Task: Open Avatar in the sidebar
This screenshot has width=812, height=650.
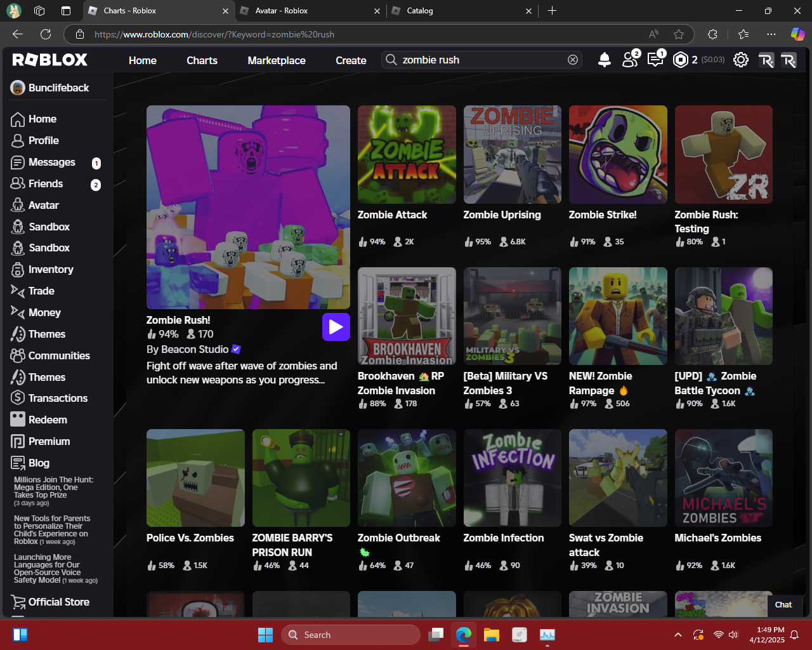Action: [36, 205]
